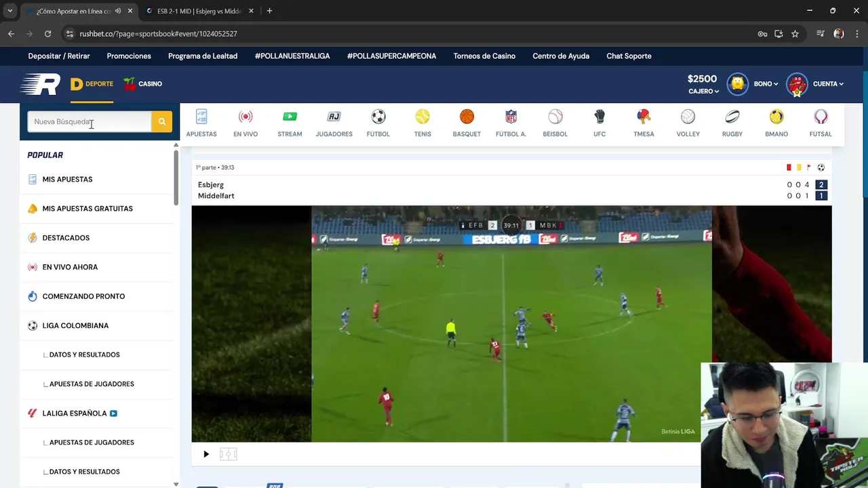Reload the page
This screenshot has height=488, width=868.
click(47, 34)
